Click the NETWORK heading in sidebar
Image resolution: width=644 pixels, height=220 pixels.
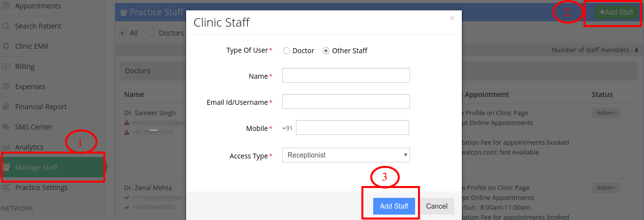17,208
